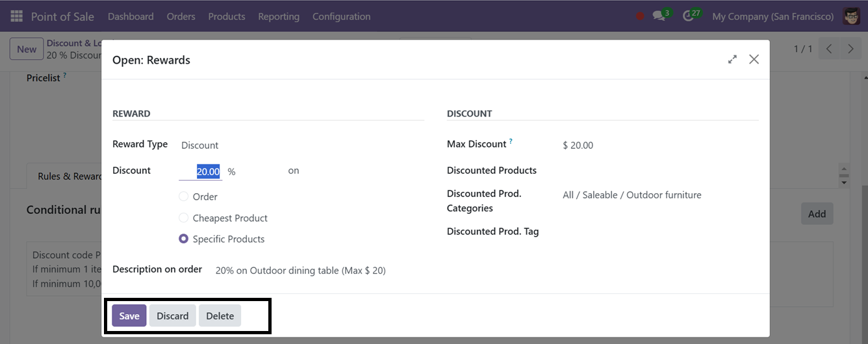Click the Point of Sale app title
This screenshot has height=344, width=868.
[x=62, y=16]
